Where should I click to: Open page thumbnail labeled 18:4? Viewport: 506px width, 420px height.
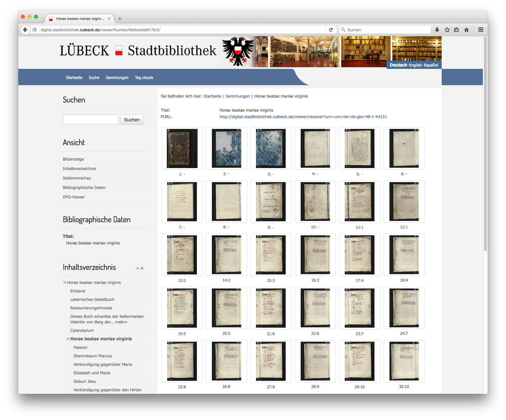tap(404, 255)
